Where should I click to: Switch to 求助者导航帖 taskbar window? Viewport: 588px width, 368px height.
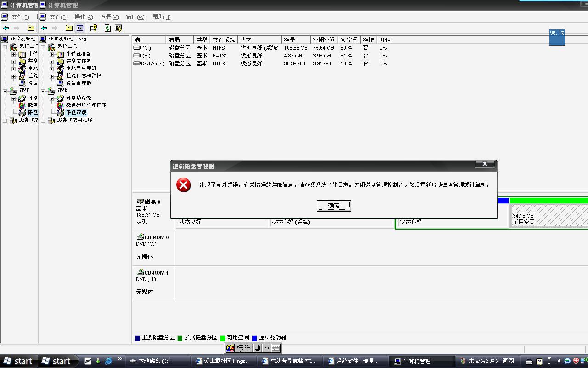(x=289, y=361)
